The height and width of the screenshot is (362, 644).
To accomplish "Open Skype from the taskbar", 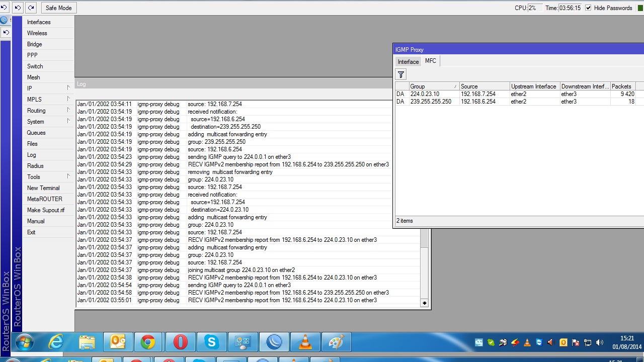I will tap(211, 342).
